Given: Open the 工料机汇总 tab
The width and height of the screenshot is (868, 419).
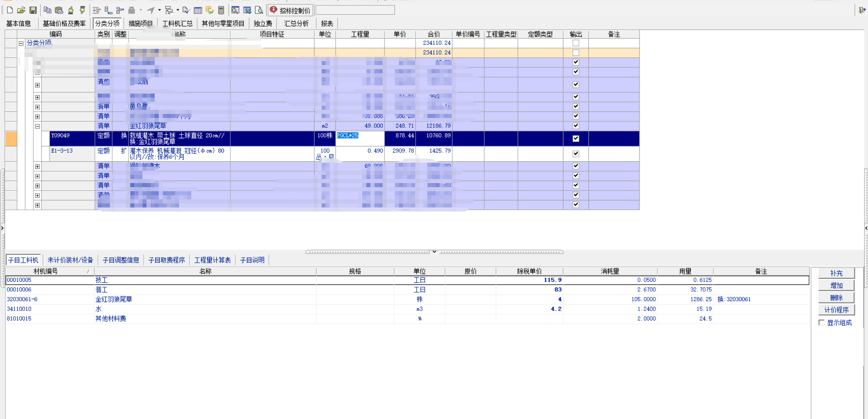Looking at the screenshot, I should point(177,23).
